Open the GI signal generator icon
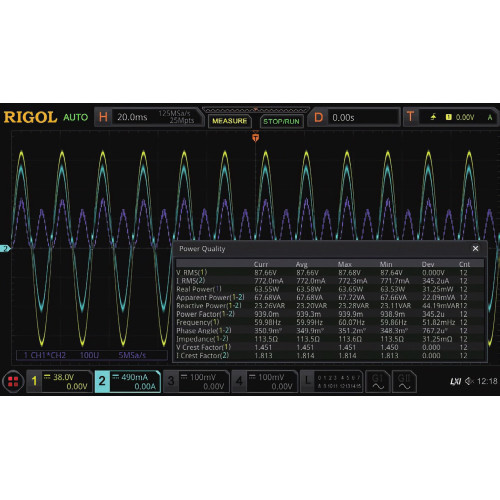The height and width of the screenshot is (500, 500). tap(378, 381)
